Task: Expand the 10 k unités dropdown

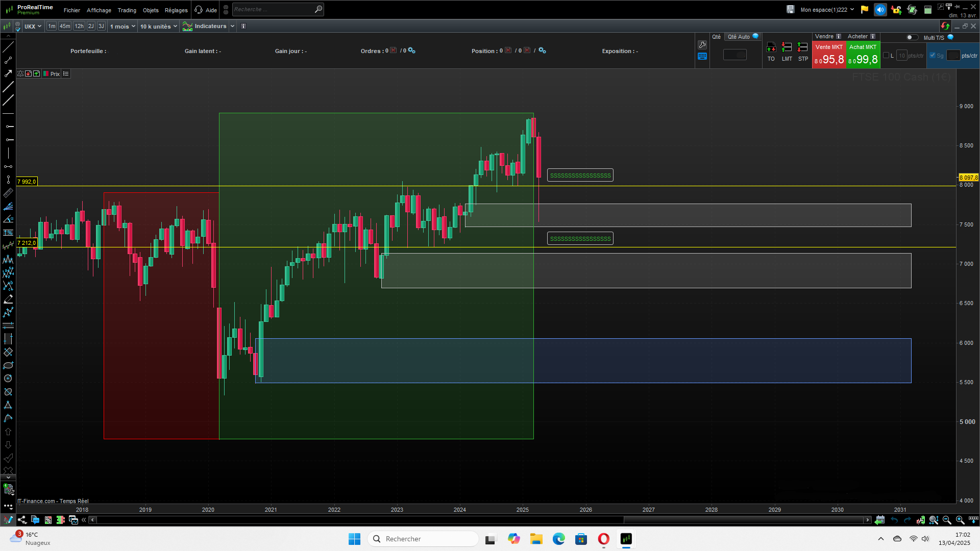Action: (x=158, y=27)
